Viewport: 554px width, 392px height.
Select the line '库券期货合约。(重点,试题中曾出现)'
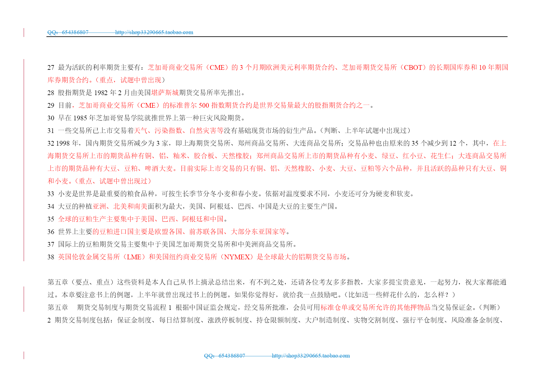(x=106, y=80)
